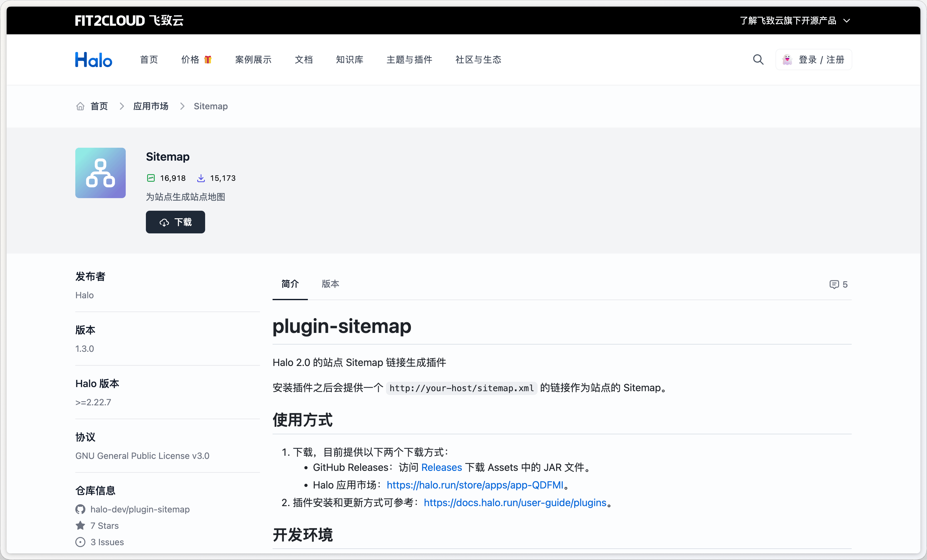Expand the 了解飞致云旗下开源产品 dropdown
This screenshot has width=927, height=560.
pos(795,20)
